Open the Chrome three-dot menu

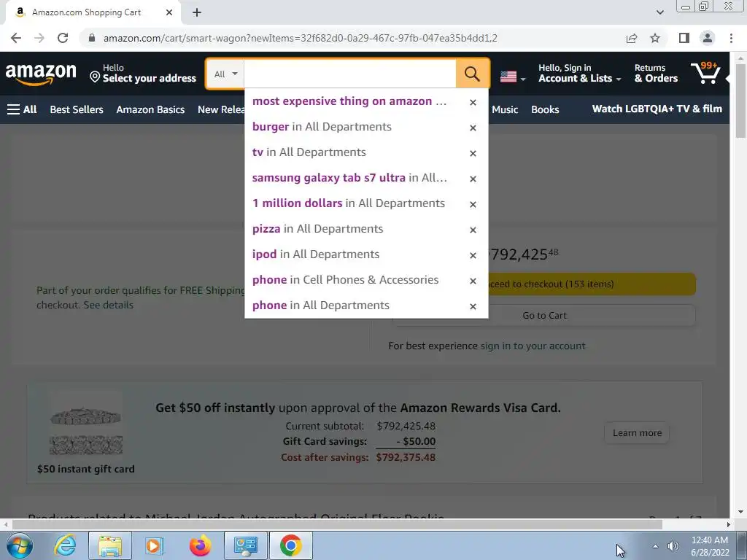(x=731, y=38)
